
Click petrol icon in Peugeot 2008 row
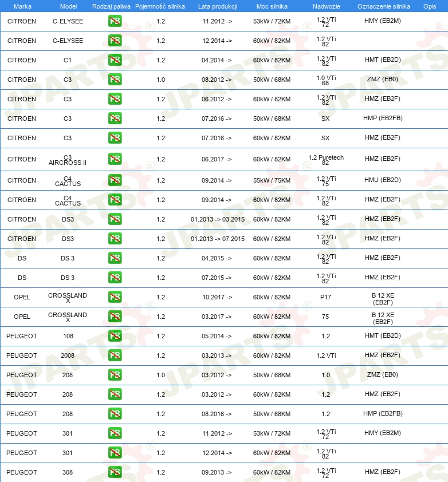(x=115, y=355)
